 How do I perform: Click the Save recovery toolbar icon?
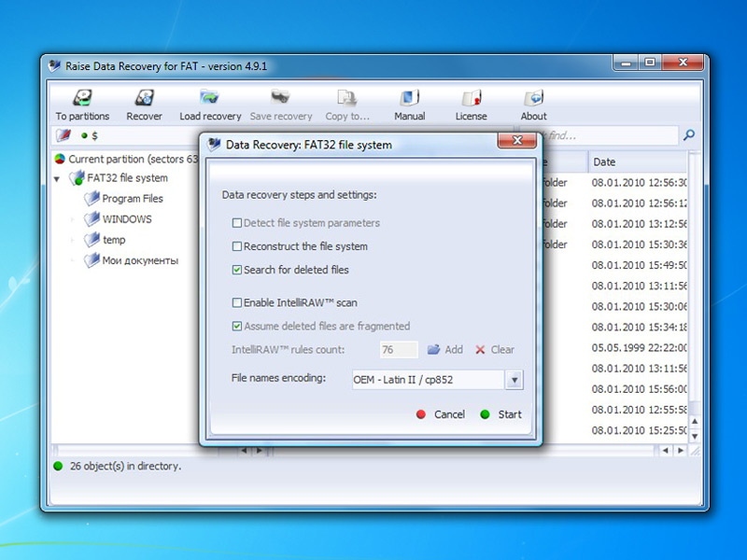coord(281,97)
